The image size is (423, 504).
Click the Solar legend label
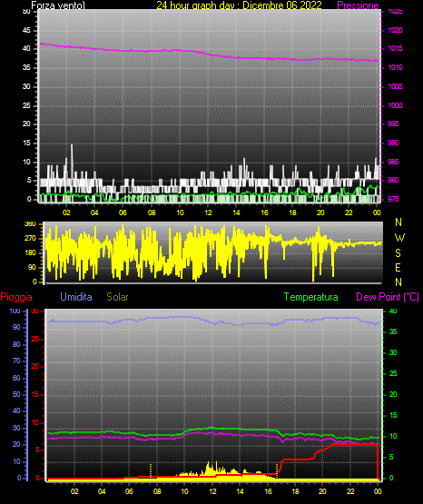coord(118,296)
